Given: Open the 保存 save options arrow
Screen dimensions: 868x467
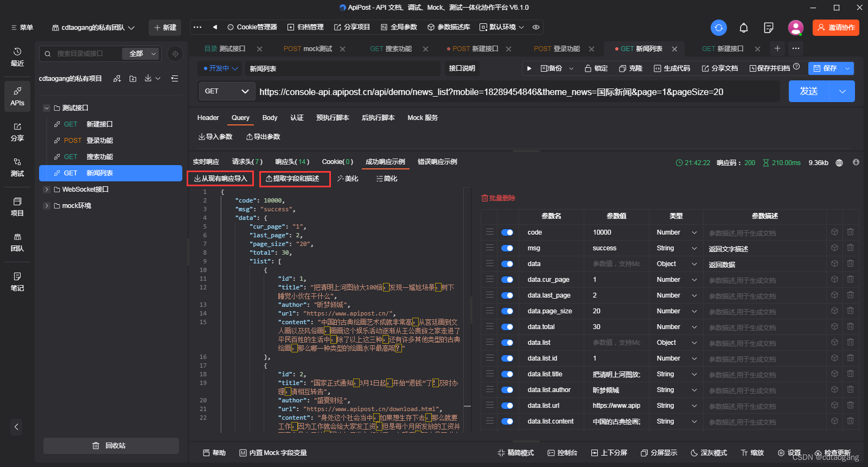Looking at the screenshot, I should [848, 68].
